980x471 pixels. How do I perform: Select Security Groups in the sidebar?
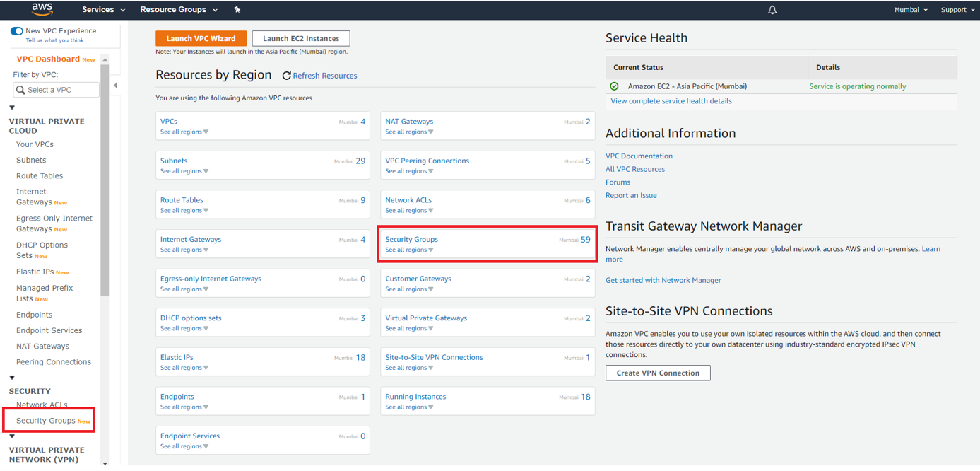[45, 419]
